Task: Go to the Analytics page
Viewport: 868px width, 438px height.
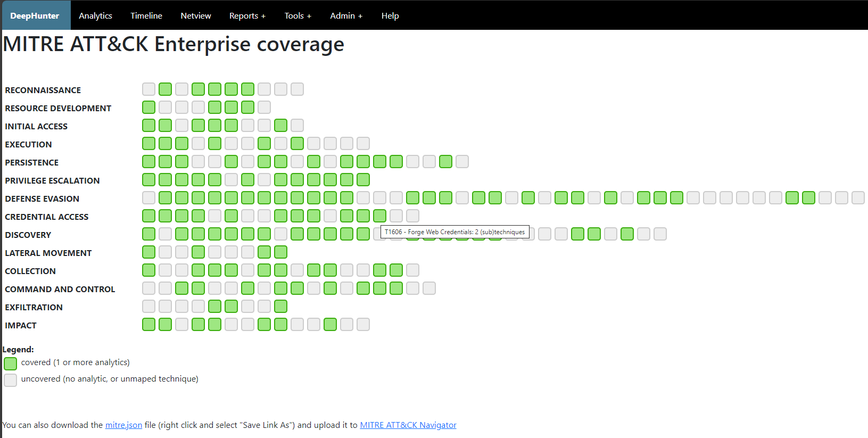Action: [95, 15]
